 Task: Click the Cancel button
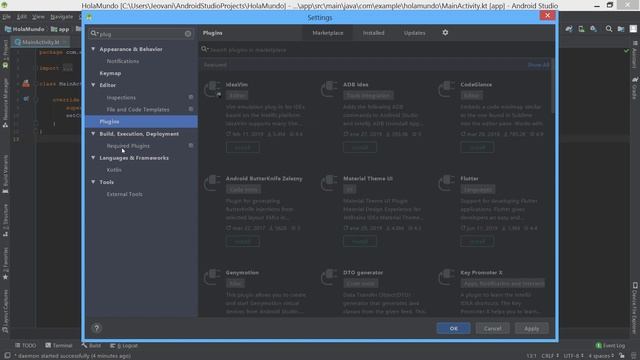tap(492, 328)
